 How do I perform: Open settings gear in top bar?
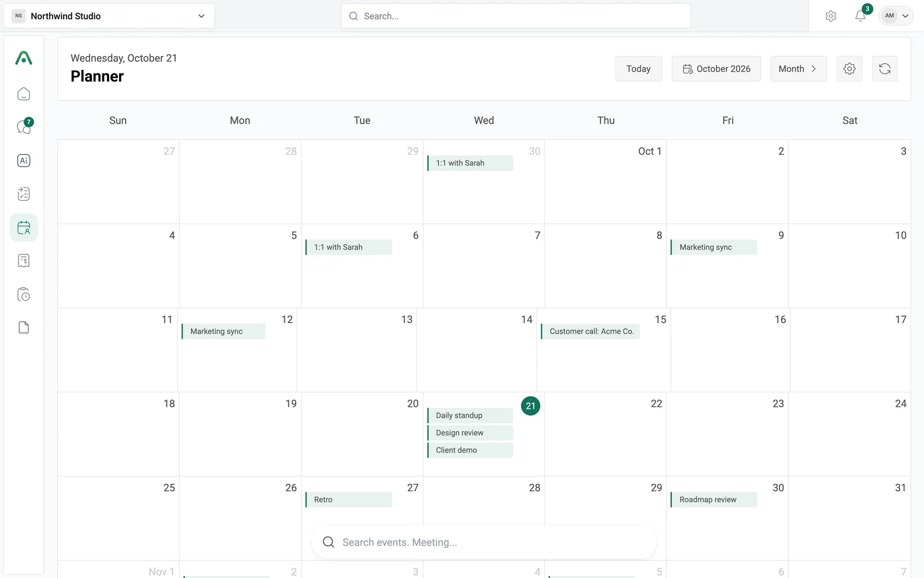(831, 16)
